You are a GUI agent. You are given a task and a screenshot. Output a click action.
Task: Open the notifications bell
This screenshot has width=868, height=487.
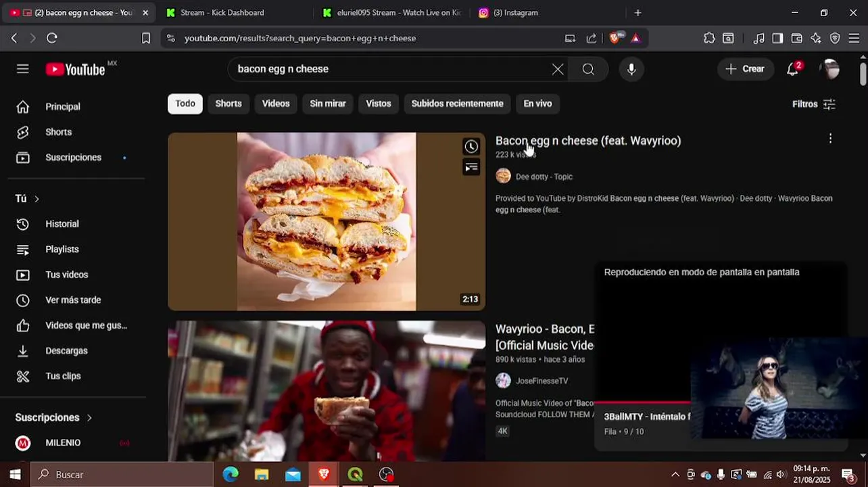pos(793,69)
